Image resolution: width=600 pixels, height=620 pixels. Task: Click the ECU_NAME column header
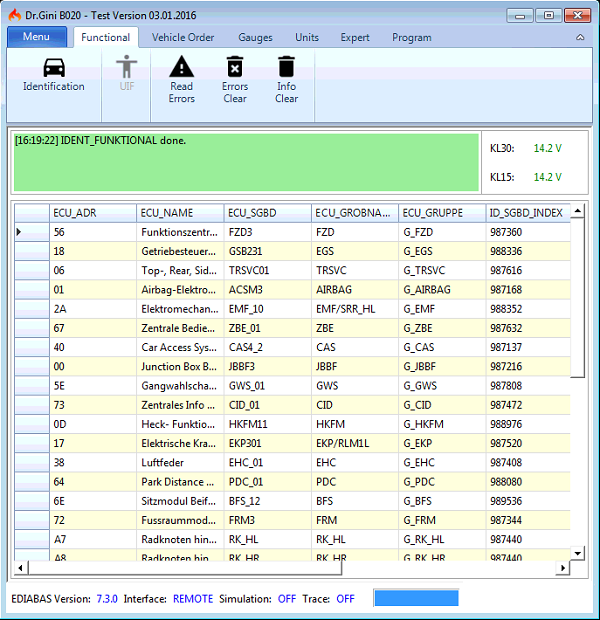(x=179, y=212)
